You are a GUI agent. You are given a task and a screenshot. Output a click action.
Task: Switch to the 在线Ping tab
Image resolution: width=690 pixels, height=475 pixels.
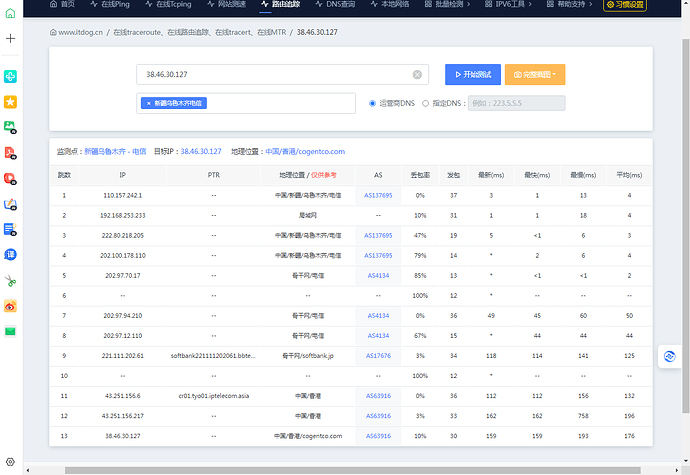110,4
